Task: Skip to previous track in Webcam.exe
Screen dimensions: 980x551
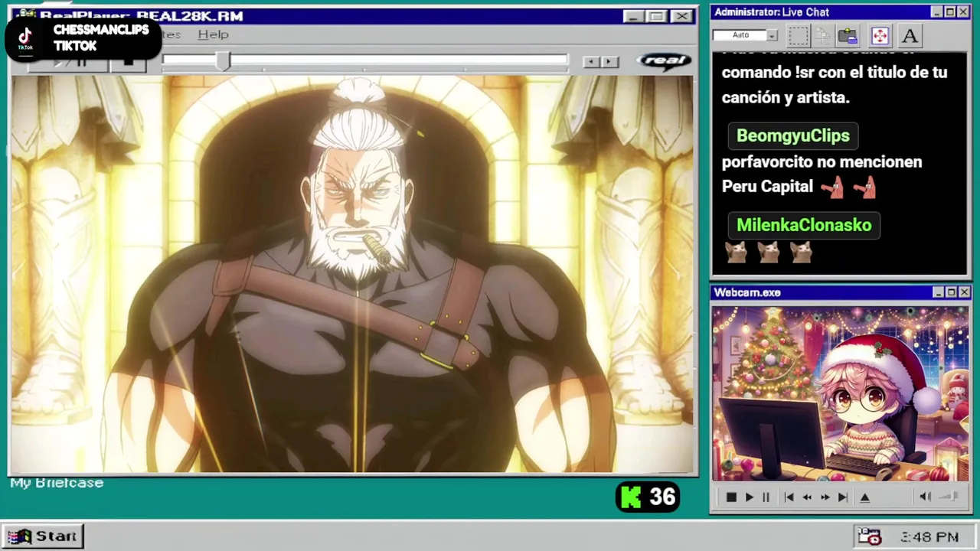Action: point(789,497)
